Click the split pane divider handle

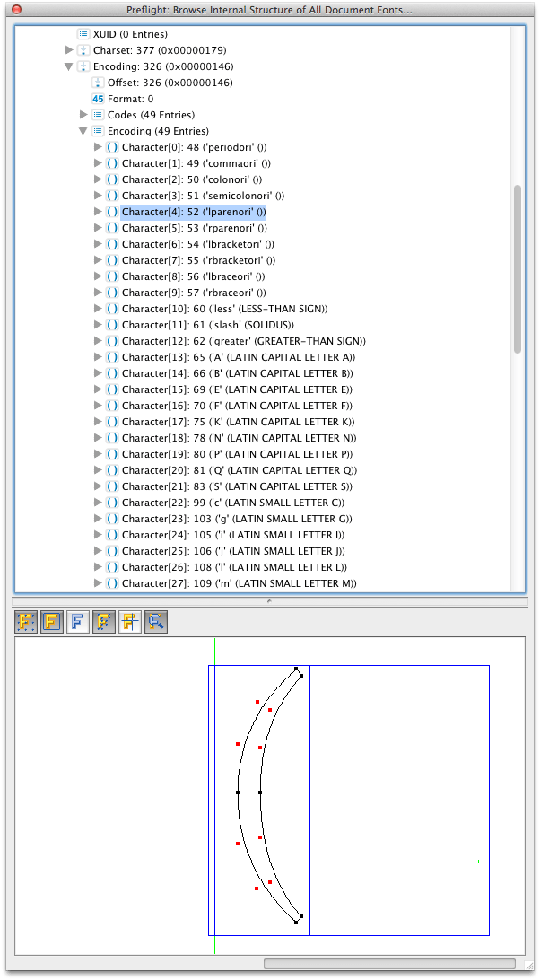pos(269,601)
